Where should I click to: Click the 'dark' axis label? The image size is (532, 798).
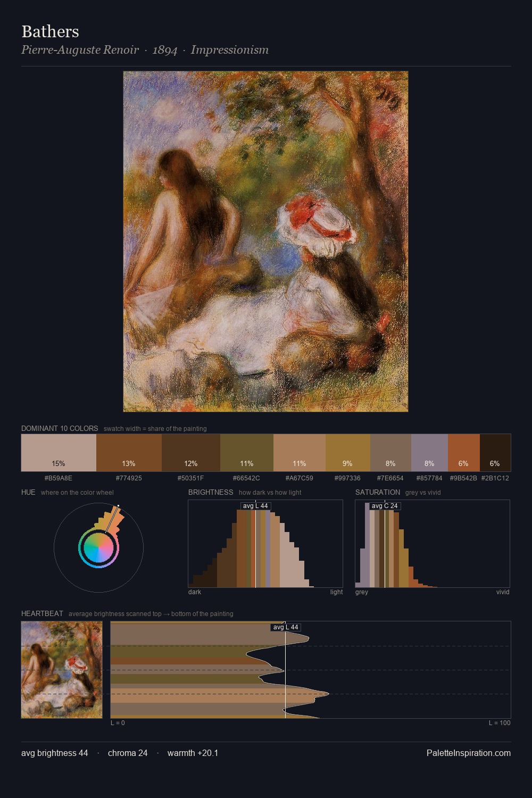[195, 592]
